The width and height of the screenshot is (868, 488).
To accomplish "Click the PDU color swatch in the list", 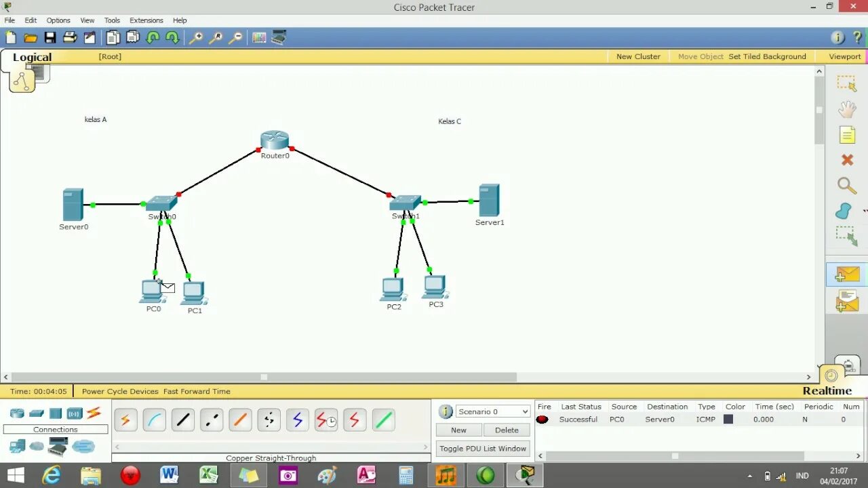I will 728,420.
